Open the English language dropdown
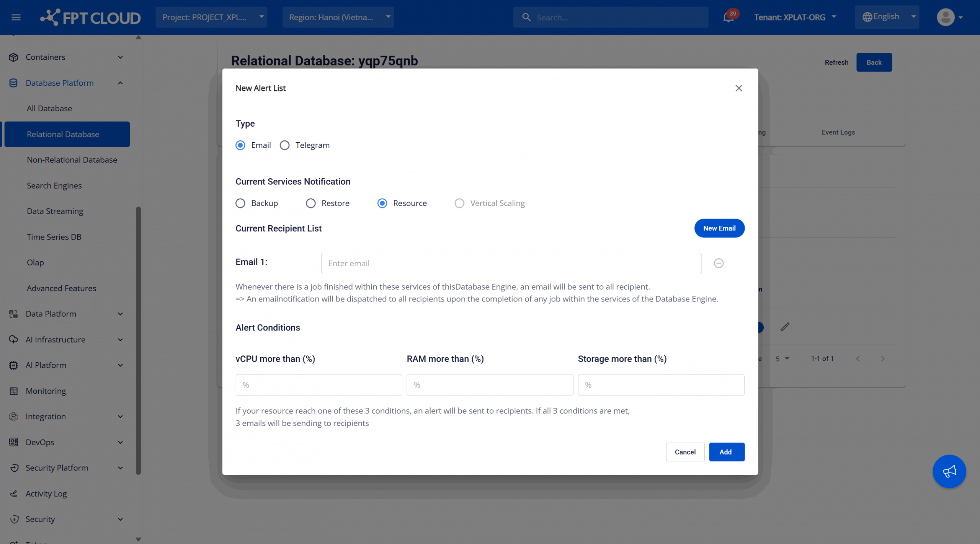The width and height of the screenshot is (980, 544). tap(887, 17)
